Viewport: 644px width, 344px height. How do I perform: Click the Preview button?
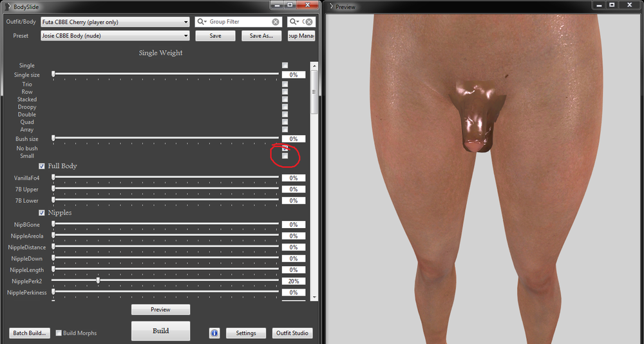click(160, 309)
